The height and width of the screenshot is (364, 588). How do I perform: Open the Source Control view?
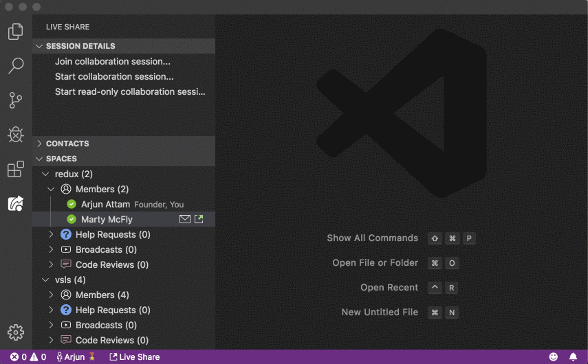(15, 100)
